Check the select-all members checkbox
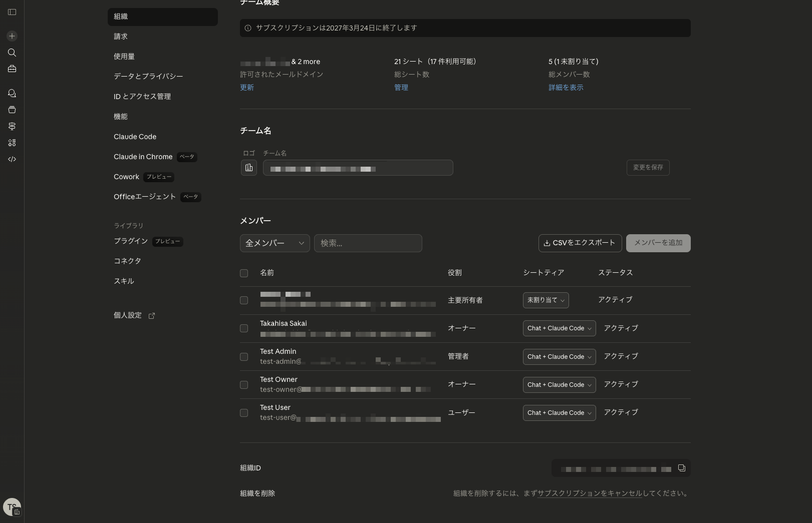The image size is (812, 523). [244, 273]
